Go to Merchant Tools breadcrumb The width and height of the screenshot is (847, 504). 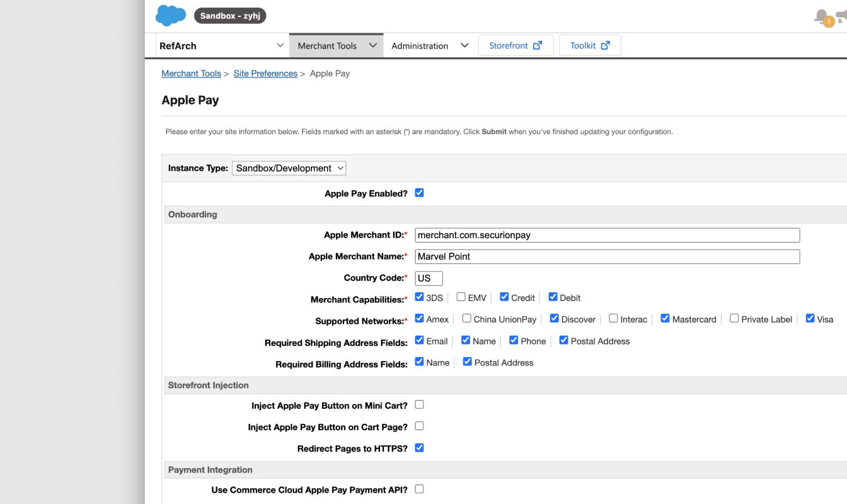point(191,73)
